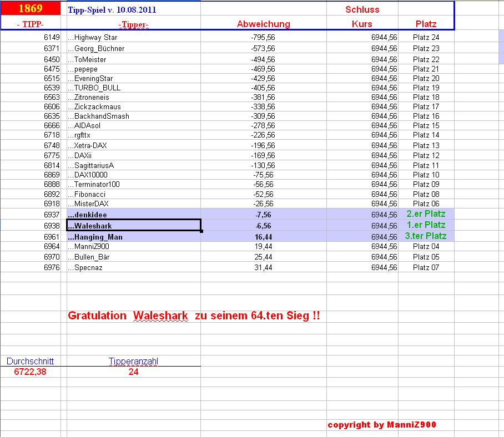Click the green 3.ter Platz cell
Screen dimensions: 504x437
[426, 236]
